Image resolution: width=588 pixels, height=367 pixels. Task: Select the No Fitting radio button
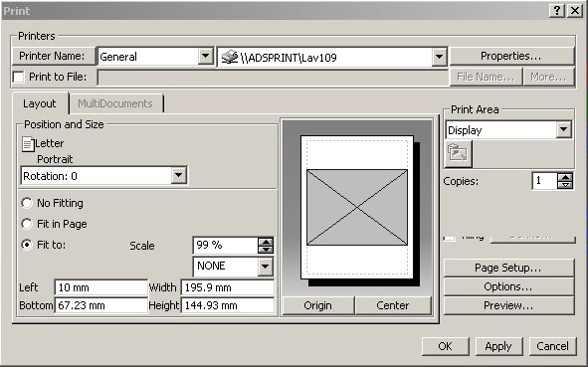[x=27, y=203]
